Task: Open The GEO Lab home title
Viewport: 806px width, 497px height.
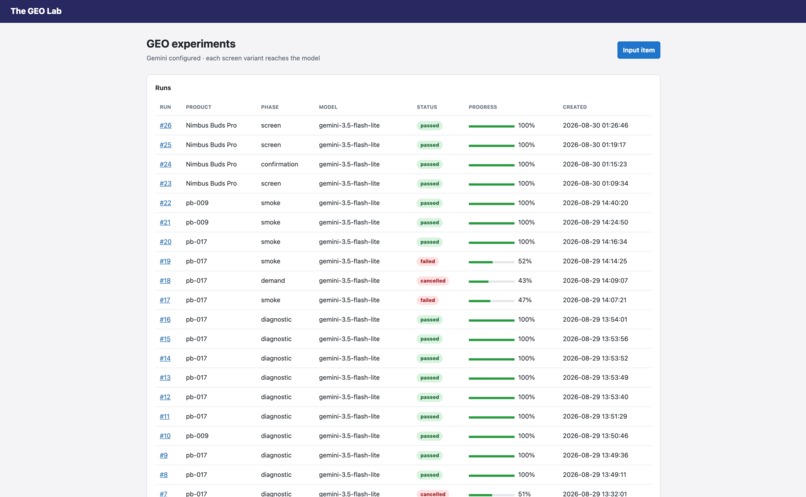Action: (36, 11)
